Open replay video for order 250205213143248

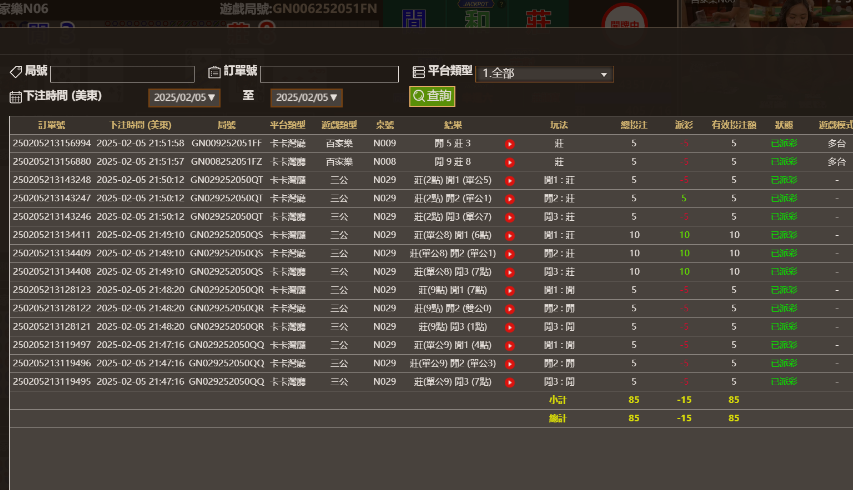(x=510, y=180)
